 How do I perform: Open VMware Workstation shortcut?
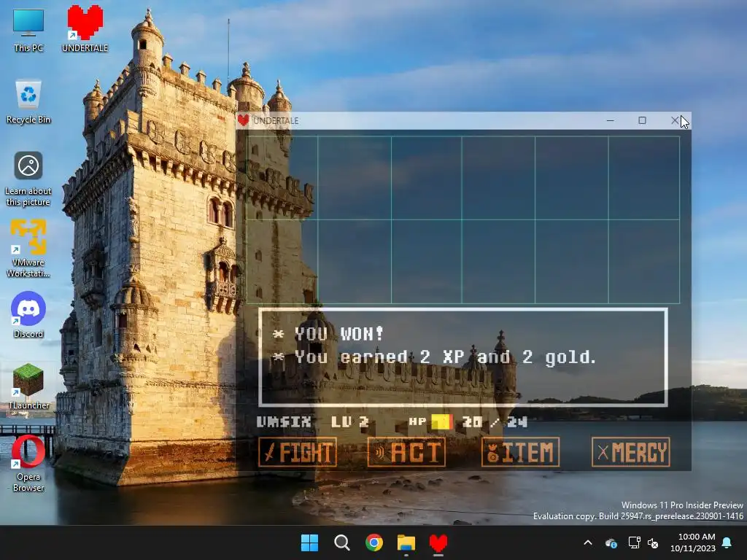pos(28,248)
